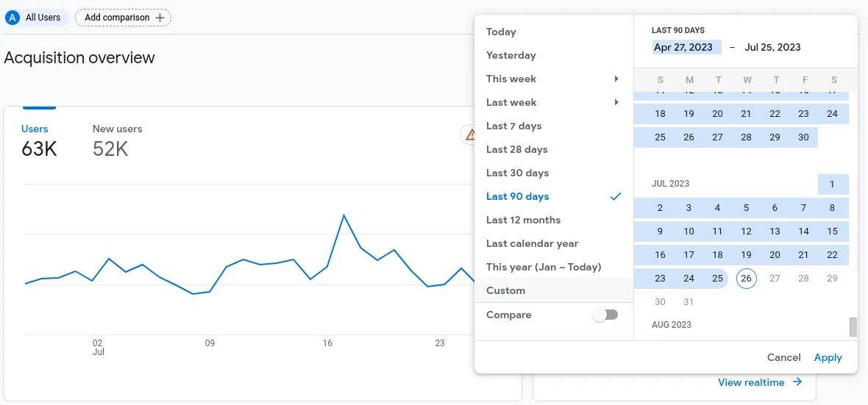The height and width of the screenshot is (405, 868).
Task: Open the View realtime link
Action: [x=750, y=382]
